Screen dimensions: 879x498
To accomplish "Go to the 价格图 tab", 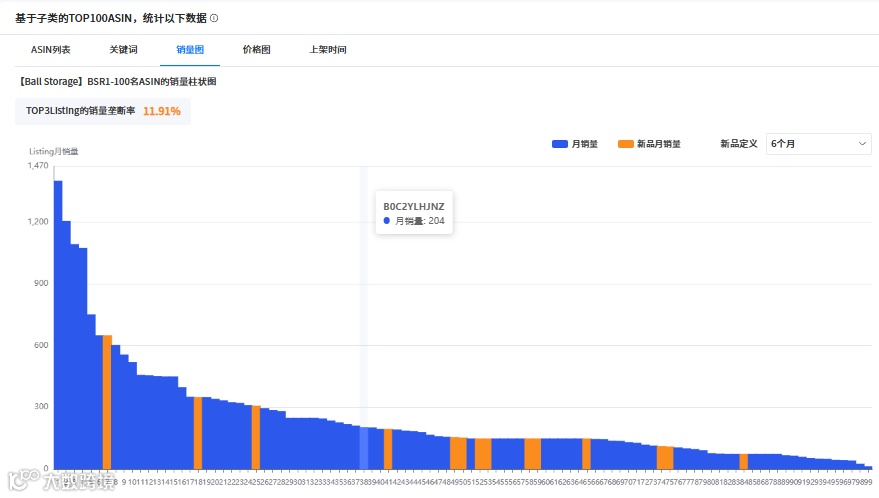I will [257, 50].
